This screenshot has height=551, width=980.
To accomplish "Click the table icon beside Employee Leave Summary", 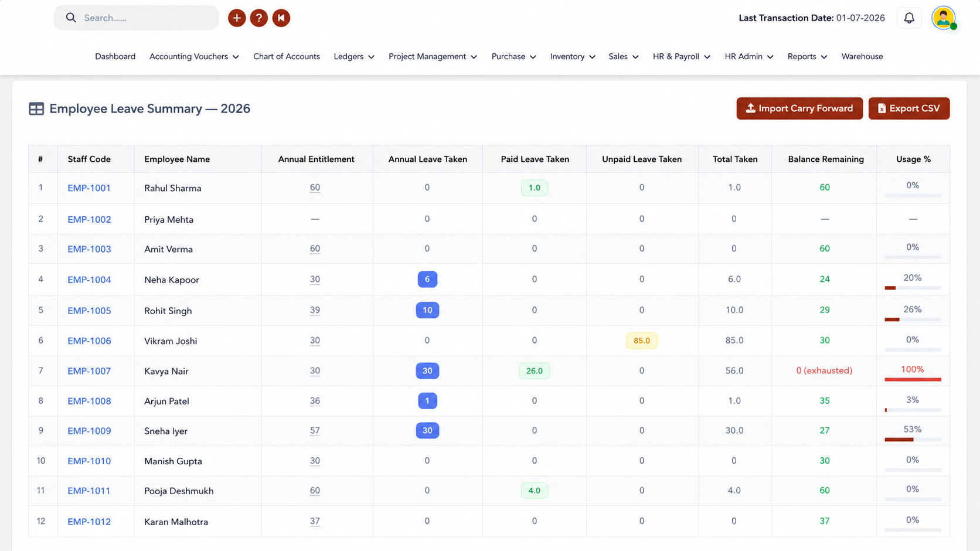I will click(x=36, y=108).
